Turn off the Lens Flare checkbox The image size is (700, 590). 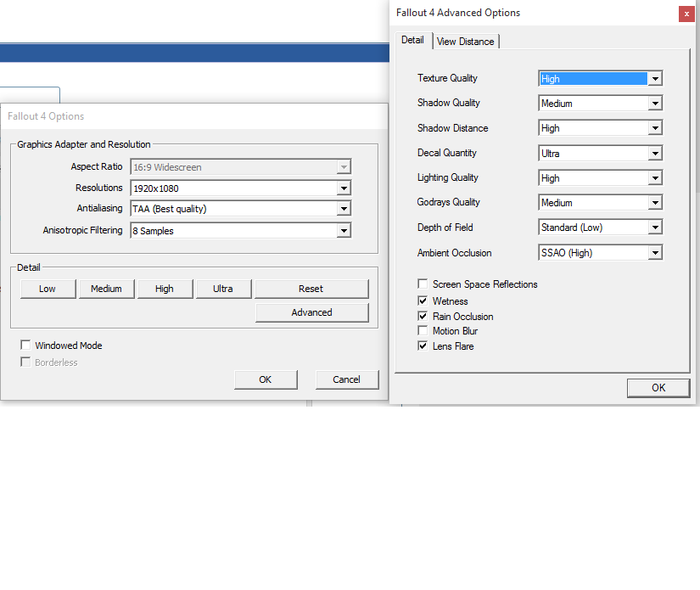423,346
